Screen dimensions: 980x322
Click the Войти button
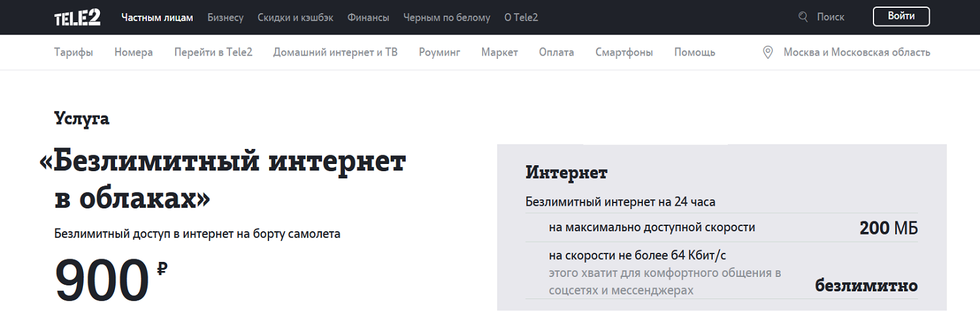[901, 16]
